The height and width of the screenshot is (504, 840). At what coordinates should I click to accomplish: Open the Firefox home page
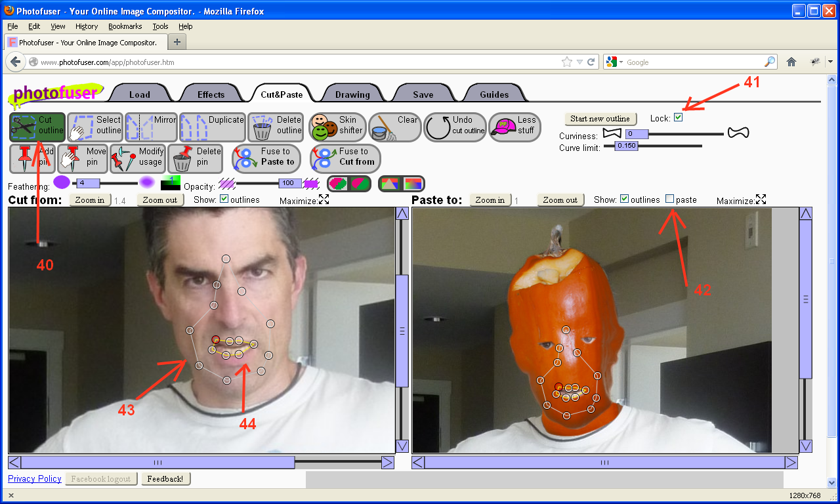[x=791, y=62]
